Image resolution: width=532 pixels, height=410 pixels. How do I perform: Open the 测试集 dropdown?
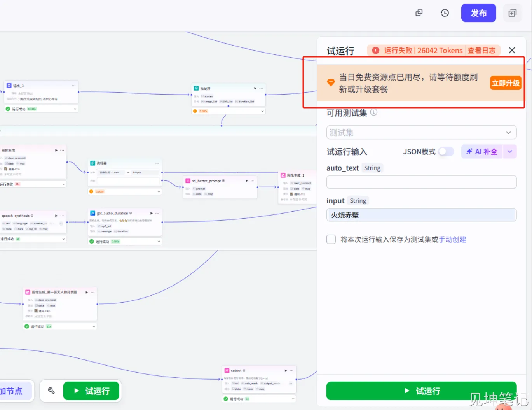point(421,133)
